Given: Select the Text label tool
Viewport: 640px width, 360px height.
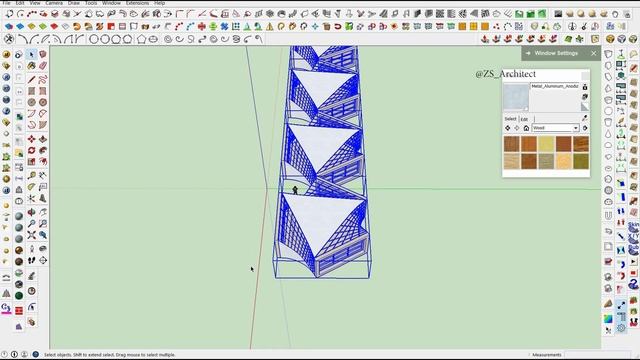Looking at the screenshot, I should 43,187.
